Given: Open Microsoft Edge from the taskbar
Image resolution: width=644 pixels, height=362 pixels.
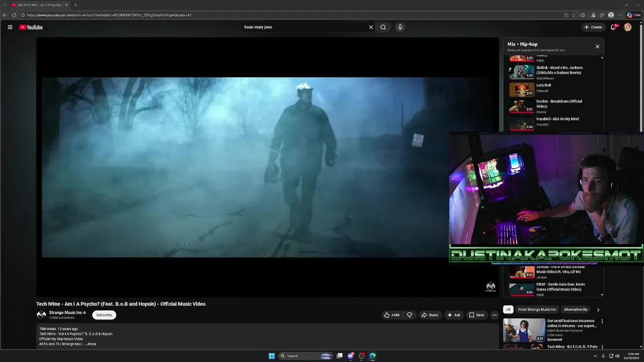Looking at the screenshot, I should (x=372, y=356).
